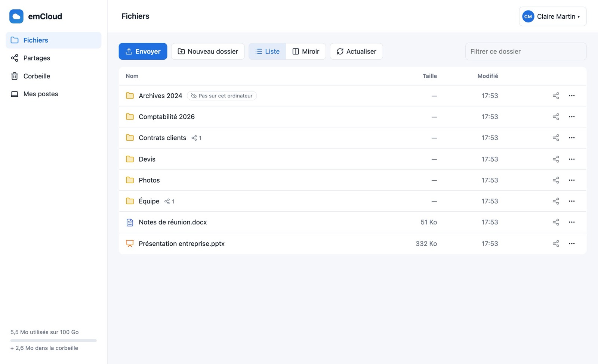The width and height of the screenshot is (598, 364).
Task: Share Présentation entreprise.pptx
Action: click(556, 243)
